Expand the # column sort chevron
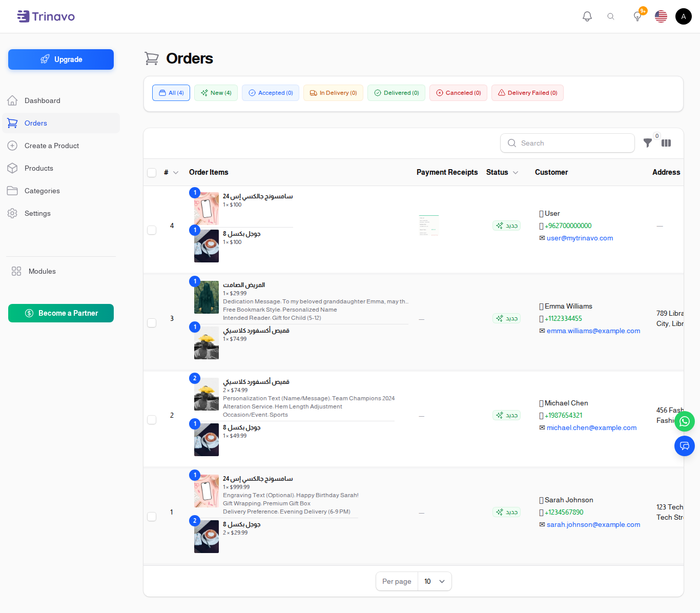This screenshot has width=700, height=613. tap(176, 173)
